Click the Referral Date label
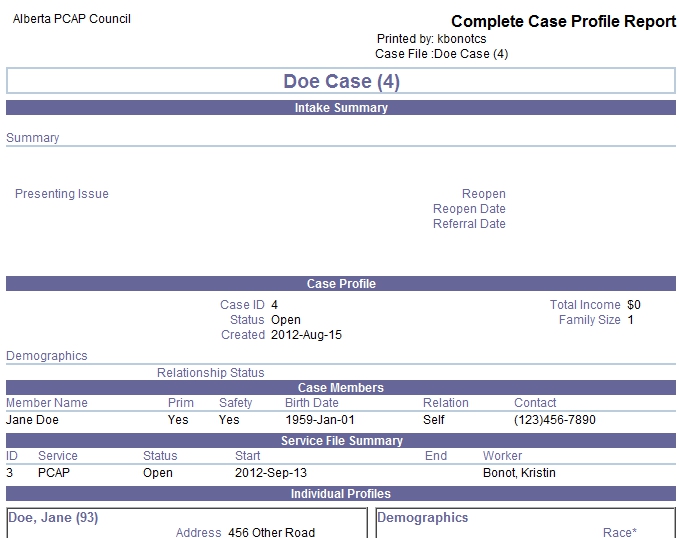Viewport: 679px width, 538px height. (x=469, y=224)
